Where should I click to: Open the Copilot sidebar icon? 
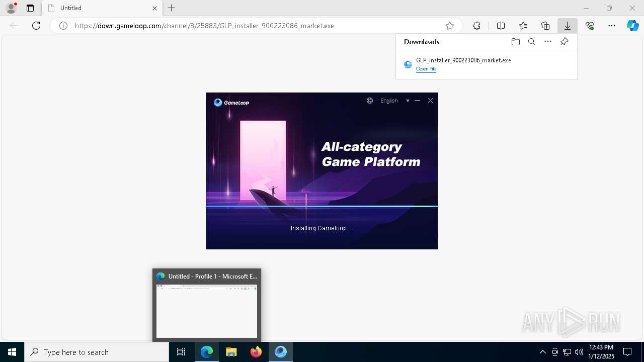tap(632, 26)
